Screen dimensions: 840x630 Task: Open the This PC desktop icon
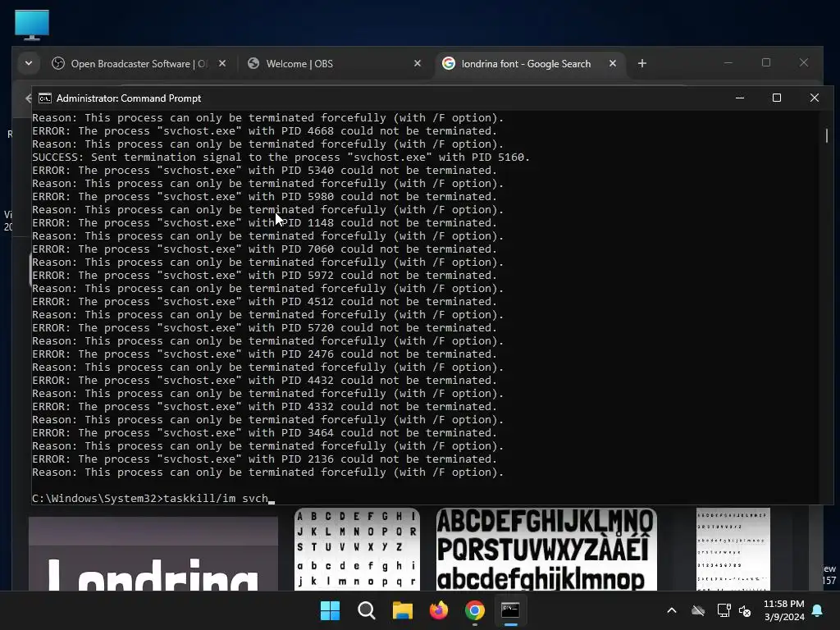32,25
